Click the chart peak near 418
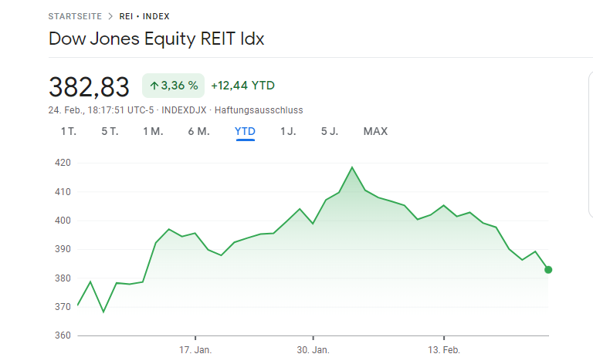This screenshot has height=364, width=593. tap(352, 167)
